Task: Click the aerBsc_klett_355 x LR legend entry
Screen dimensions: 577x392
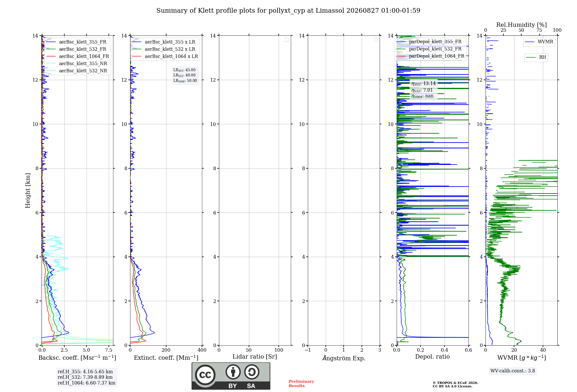Action: pos(164,42)
